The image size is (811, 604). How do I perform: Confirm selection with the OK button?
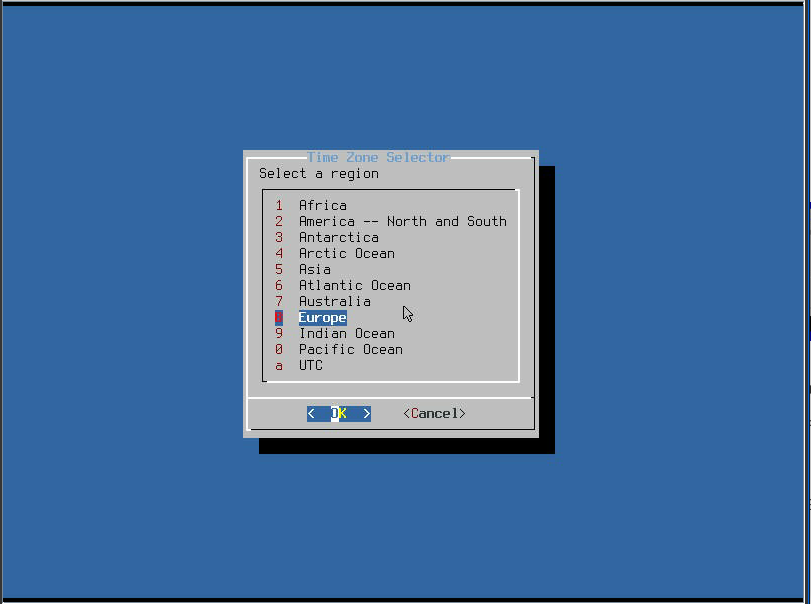pyautogui.click(x=339, y=414)
